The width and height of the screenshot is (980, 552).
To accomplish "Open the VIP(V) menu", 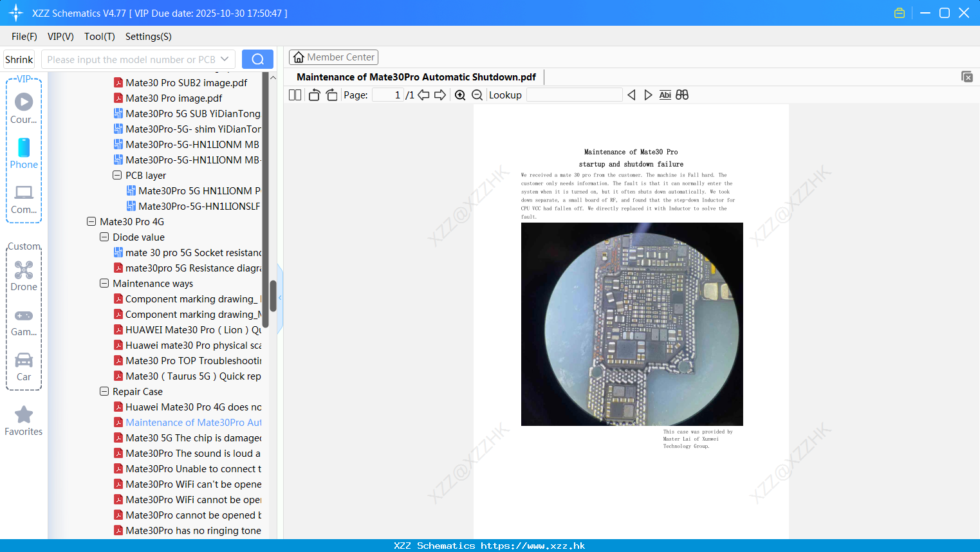I will 60,36.
